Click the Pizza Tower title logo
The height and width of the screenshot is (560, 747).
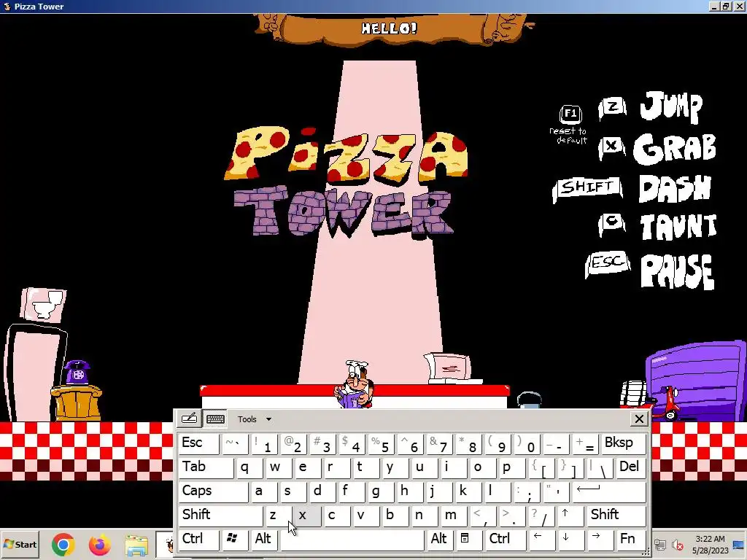(x=347, y=182)
